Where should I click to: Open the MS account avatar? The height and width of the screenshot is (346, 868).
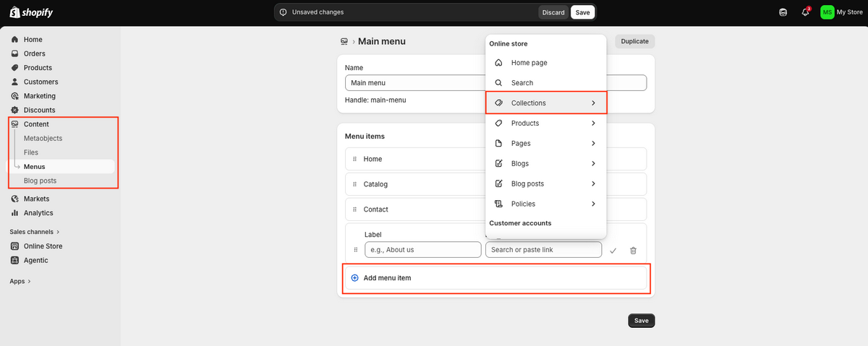point(827,12)
